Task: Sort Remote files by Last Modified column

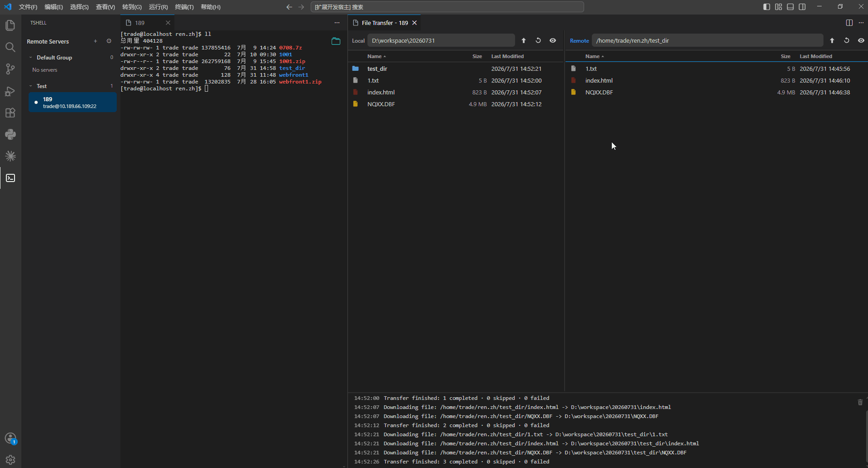Action: (x=816, y=56)
